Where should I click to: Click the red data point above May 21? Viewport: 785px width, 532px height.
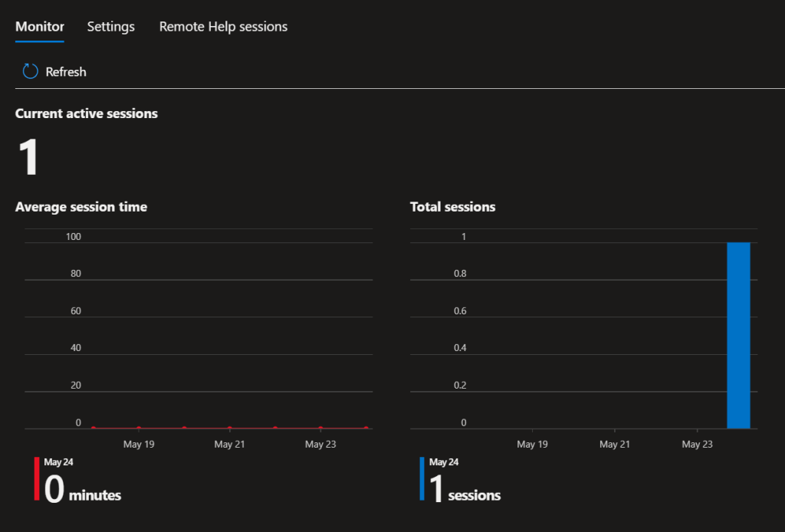coord(229,428)
